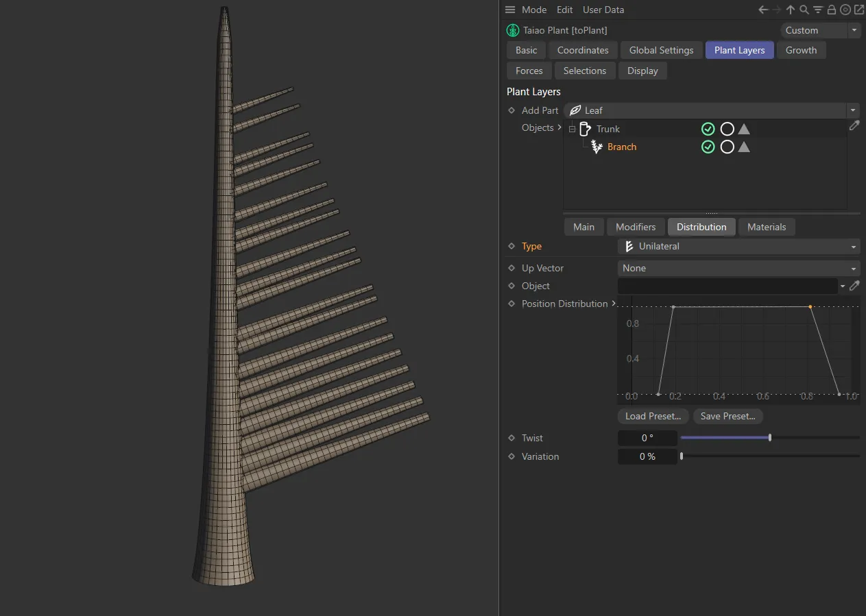Screen dimensions: 866x616
Task: Select the Leaf part icon in Add Part
Action: tap(575, 110)
